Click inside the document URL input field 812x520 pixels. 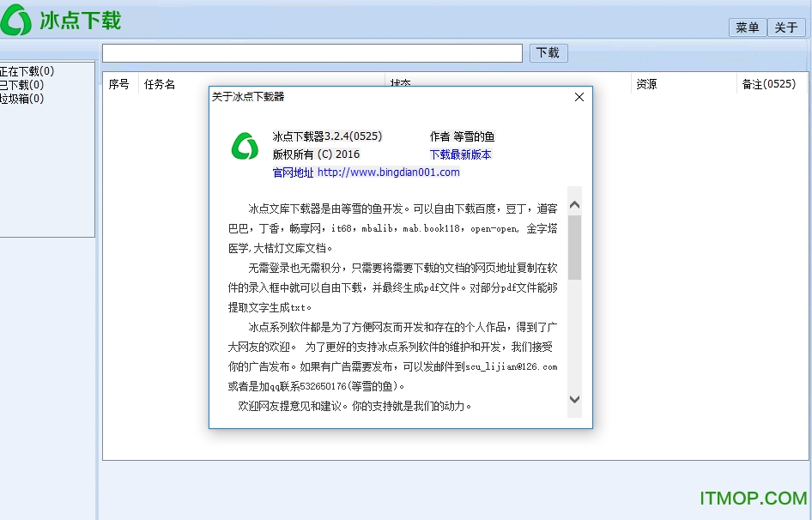(312, 52)
